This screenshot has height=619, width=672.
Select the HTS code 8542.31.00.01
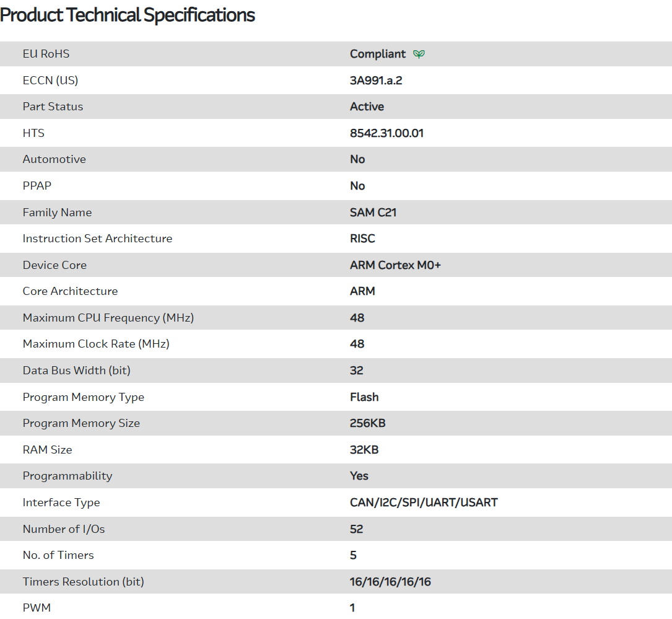386,133
